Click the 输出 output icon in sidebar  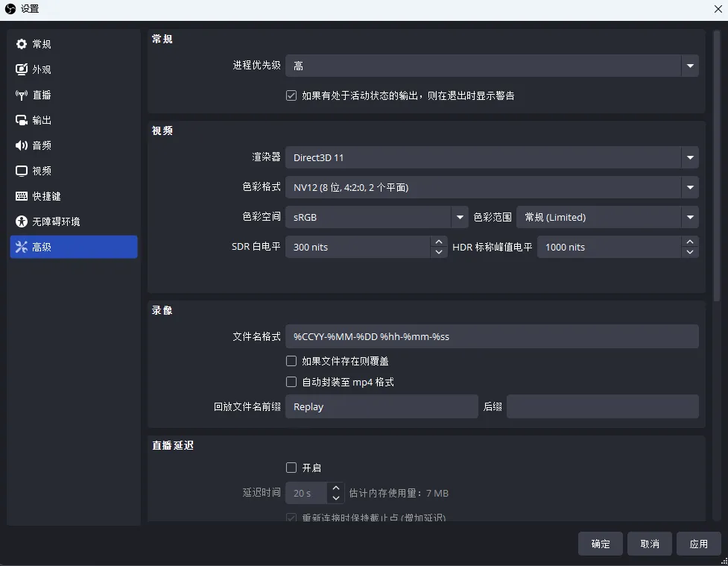[x=22, y=120]
